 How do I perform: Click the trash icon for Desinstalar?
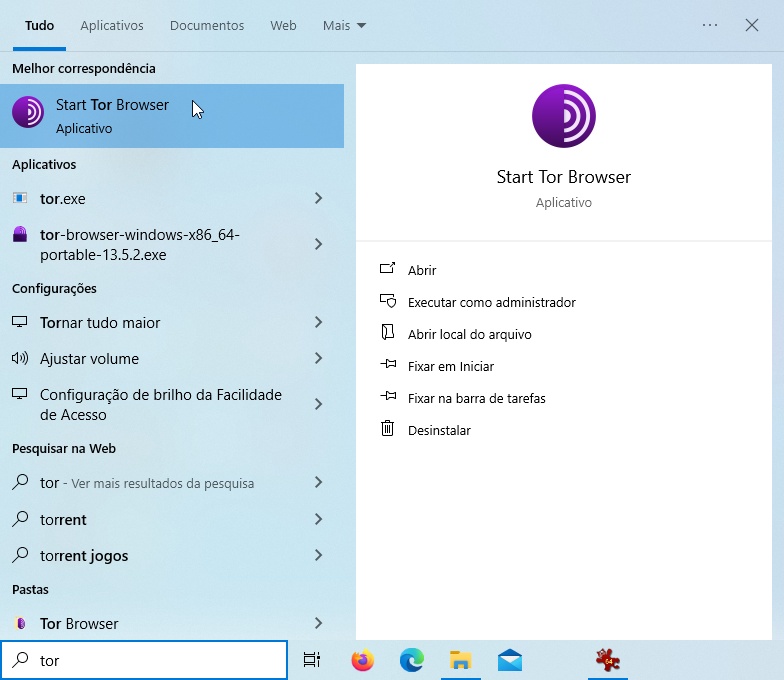[388, 428]
